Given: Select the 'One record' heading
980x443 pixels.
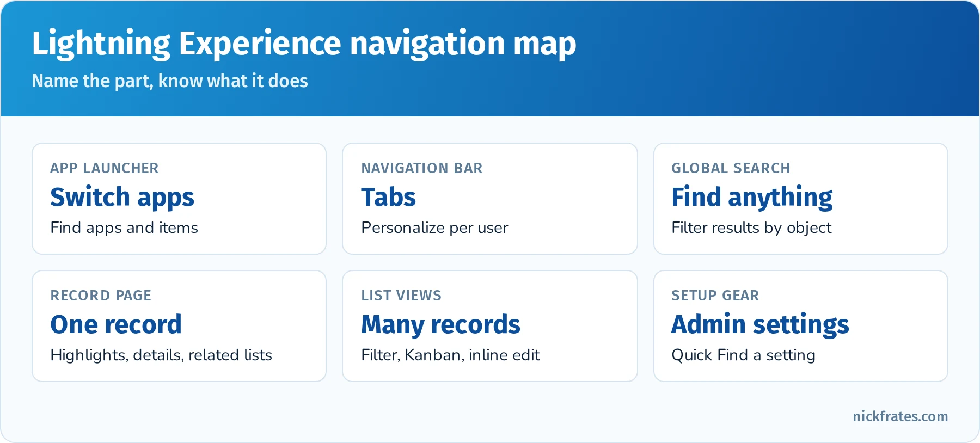Looking at the screenshot, I should (x=116, y=324).
